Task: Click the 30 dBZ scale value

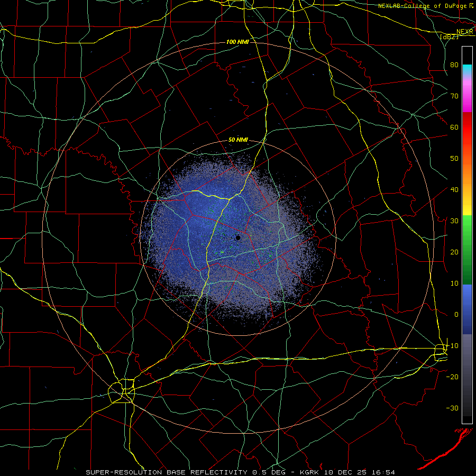Action: pyautogui.click(x=454, y=221)
